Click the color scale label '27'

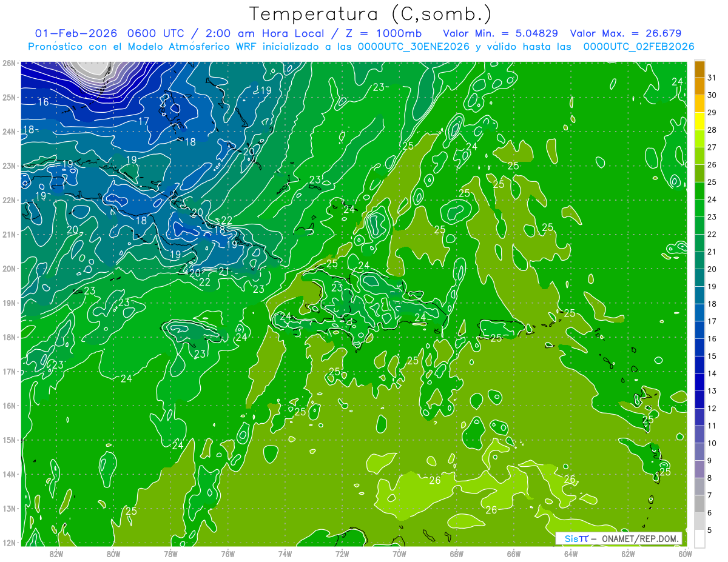coord(712,147)
